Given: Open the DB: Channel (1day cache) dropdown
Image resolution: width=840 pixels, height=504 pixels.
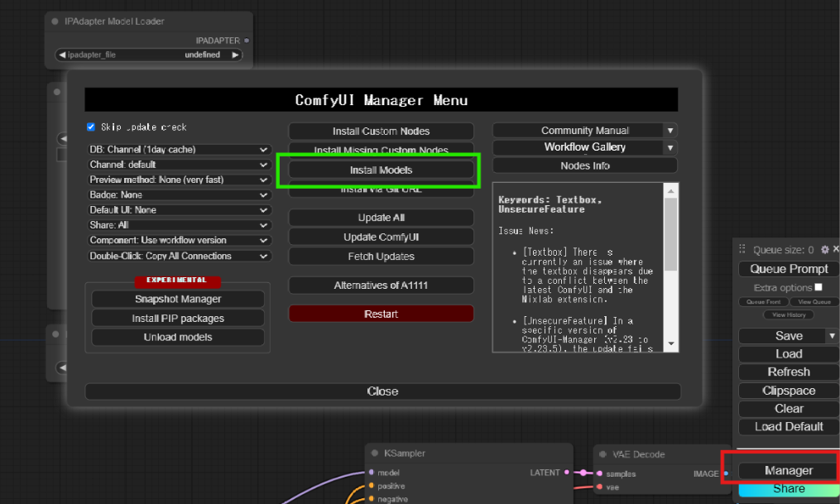Looking at the screenshot, I should [179, 150].
